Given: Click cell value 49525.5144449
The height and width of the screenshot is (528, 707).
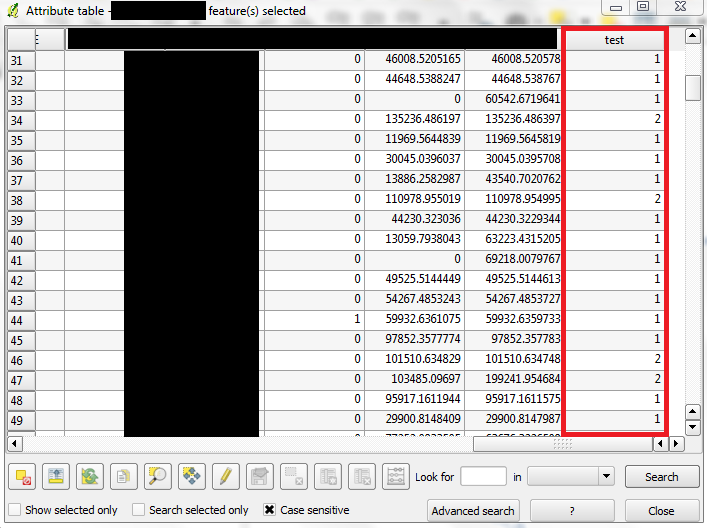Looking at the screenshot, I should [423, 279].
